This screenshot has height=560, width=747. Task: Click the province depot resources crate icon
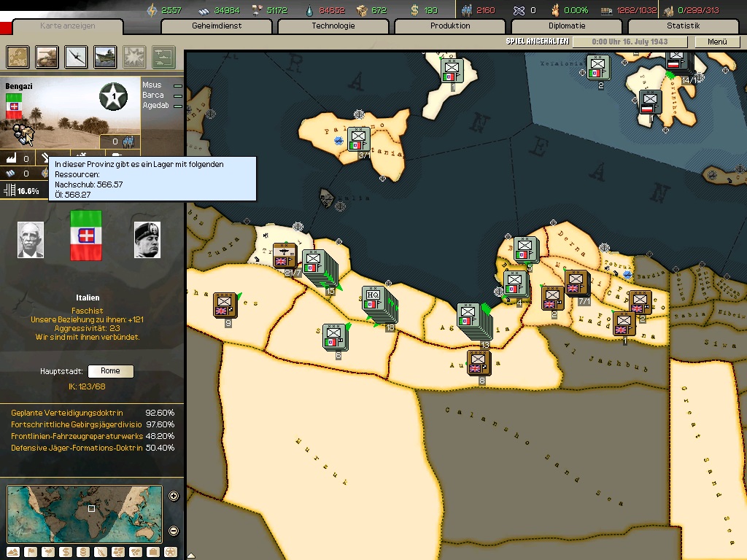pyautogui.click(x=22, y=133)
